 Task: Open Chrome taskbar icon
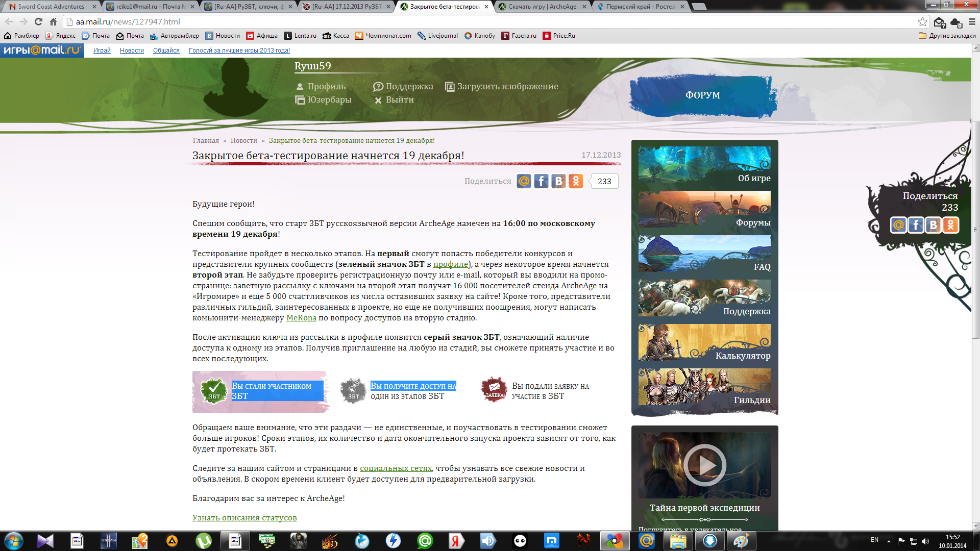pos(615,541)
